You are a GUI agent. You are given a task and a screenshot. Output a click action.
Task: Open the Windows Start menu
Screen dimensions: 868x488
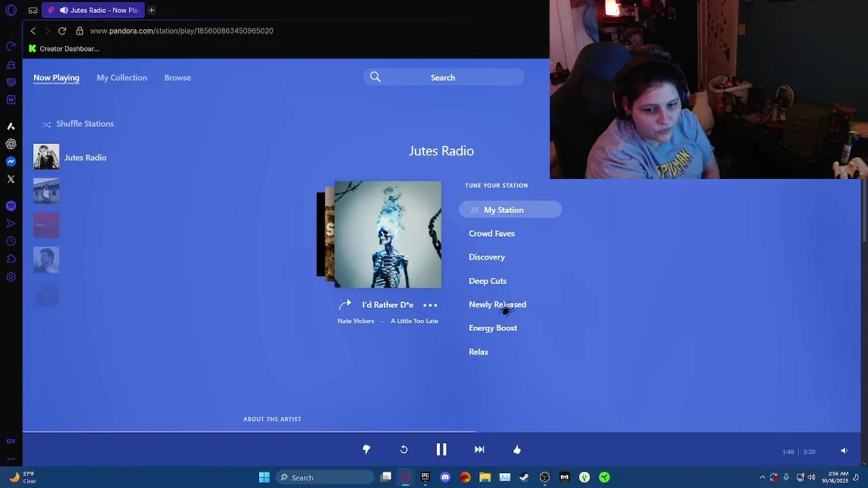click(x=264, y=477)
